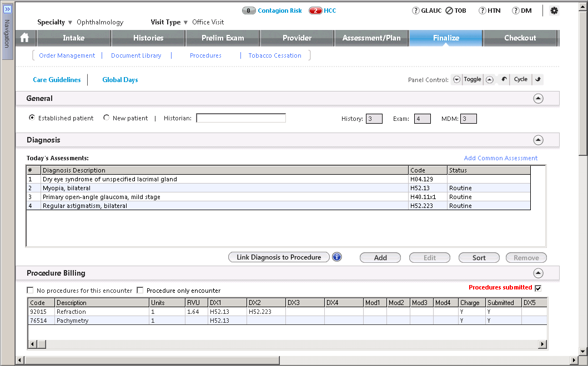This screenshot has width=588, height=366.
Task: Select the 76514 Pachymetry procedure row
Action: pos(288,321)
